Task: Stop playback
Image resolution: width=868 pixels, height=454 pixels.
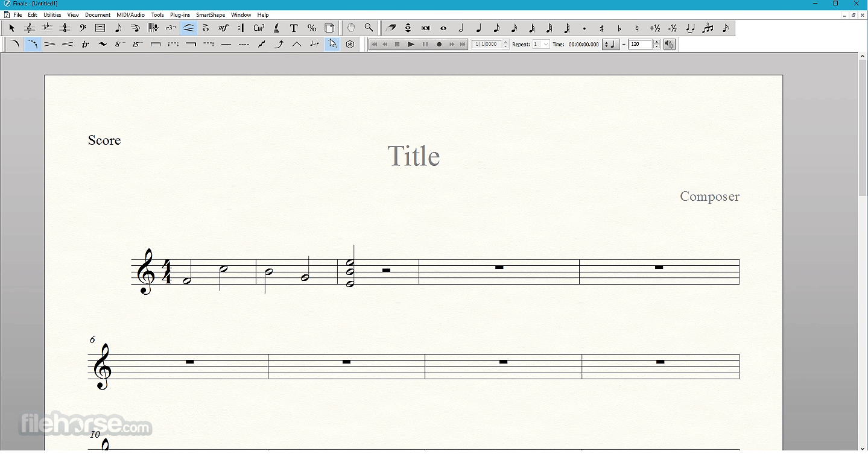Action: click(x=398, y=44)
